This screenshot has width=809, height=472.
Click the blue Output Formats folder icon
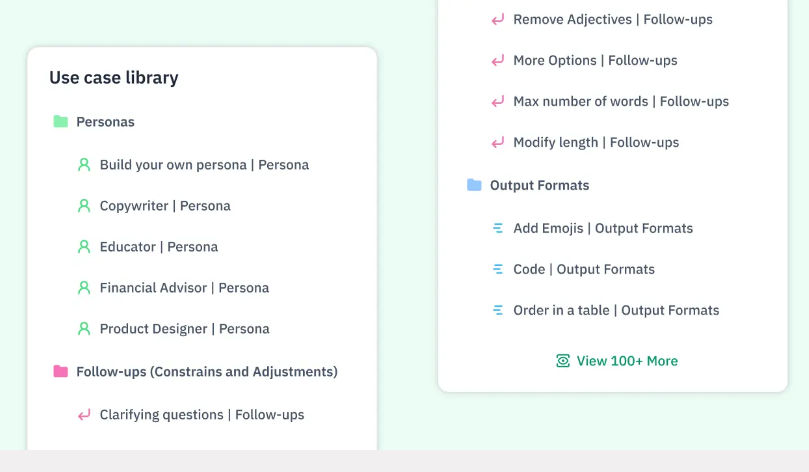pos(474,185)
